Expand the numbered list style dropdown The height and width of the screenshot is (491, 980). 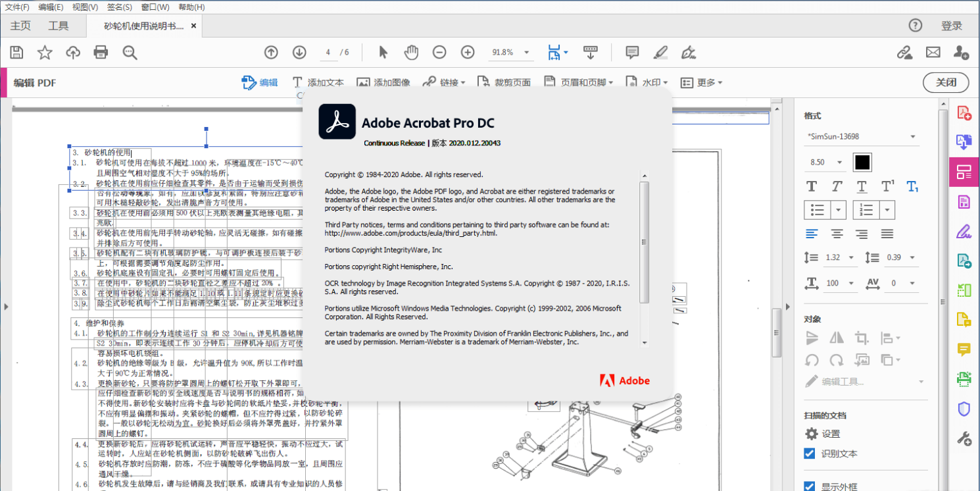click(x=887, y=210)
